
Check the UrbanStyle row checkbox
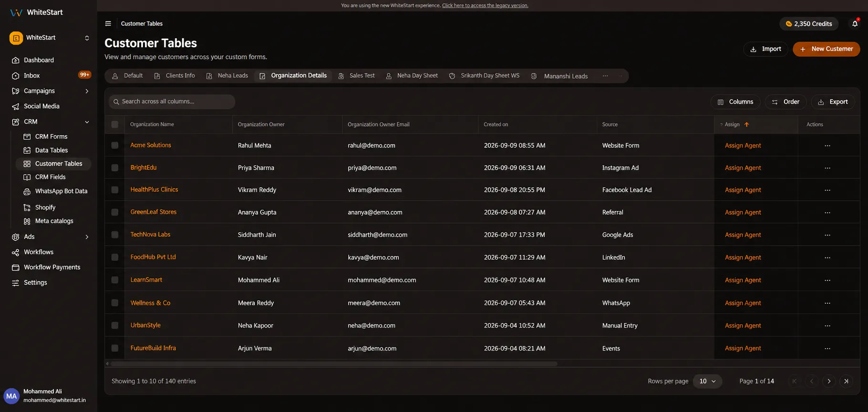pos(114,325)
